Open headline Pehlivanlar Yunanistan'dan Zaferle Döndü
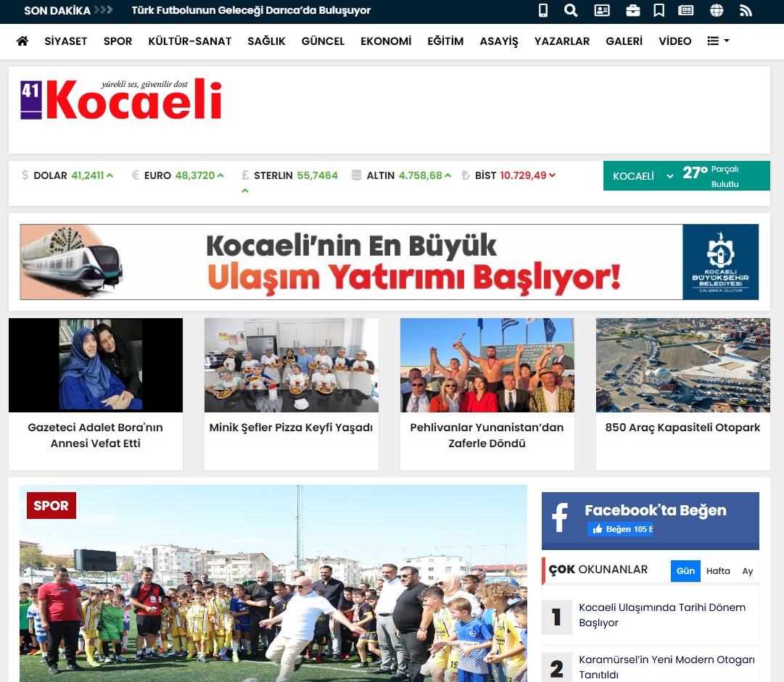This screenshot has width=784, height=682. (x=487, y=435)
